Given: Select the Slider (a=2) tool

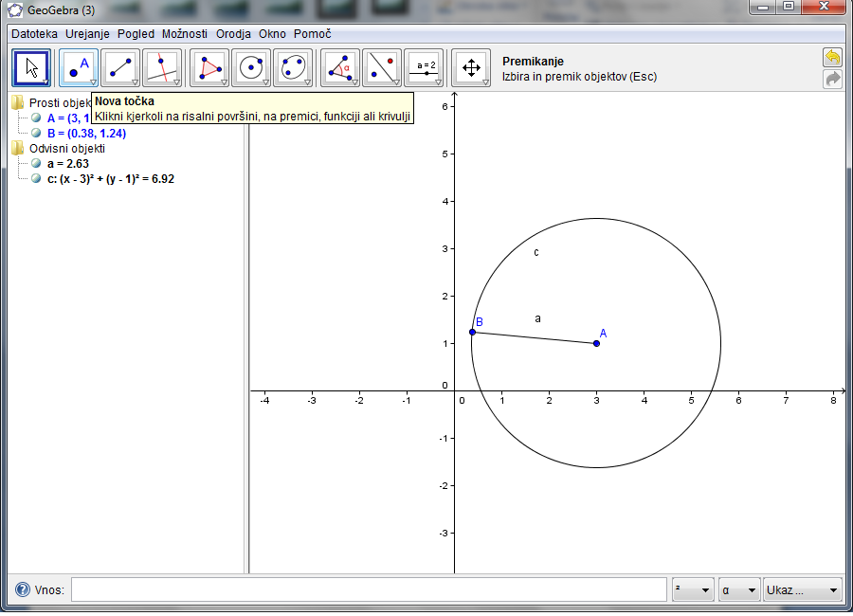Looking at the screenshot, I should (424, 67).
